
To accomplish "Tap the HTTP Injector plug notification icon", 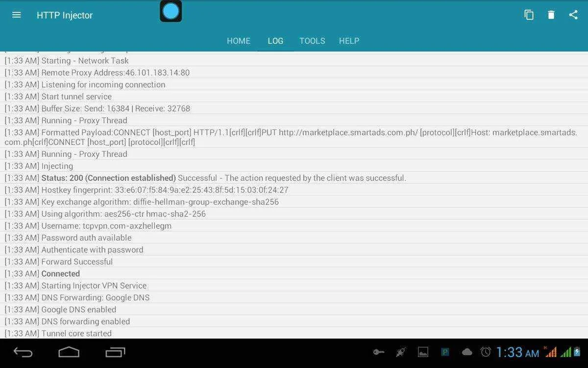I will [x=401, y=352].
